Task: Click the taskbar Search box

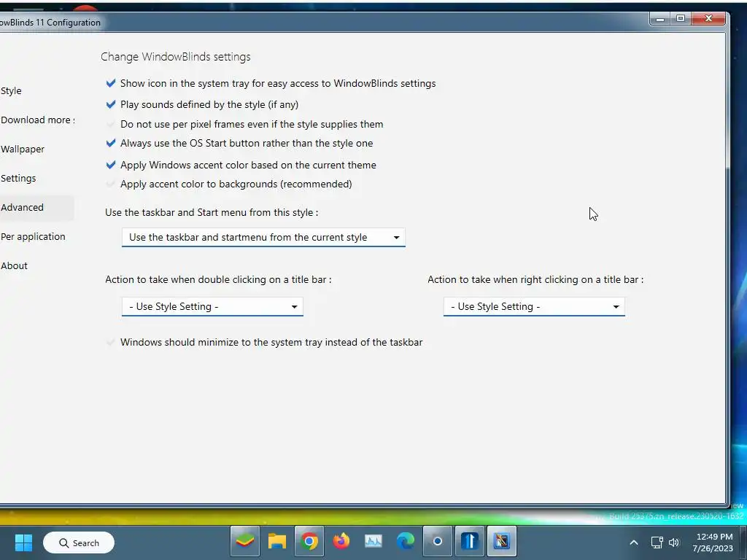Action: 79,542
